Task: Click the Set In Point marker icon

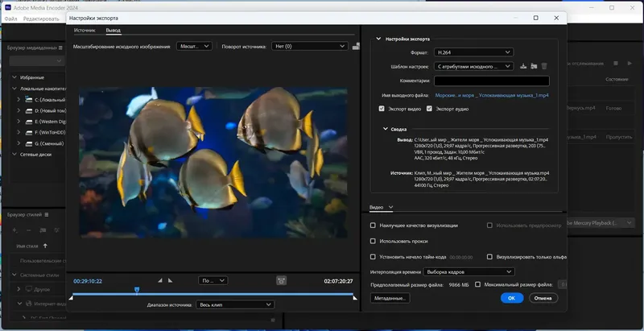Action: click(x=159, y=280)
